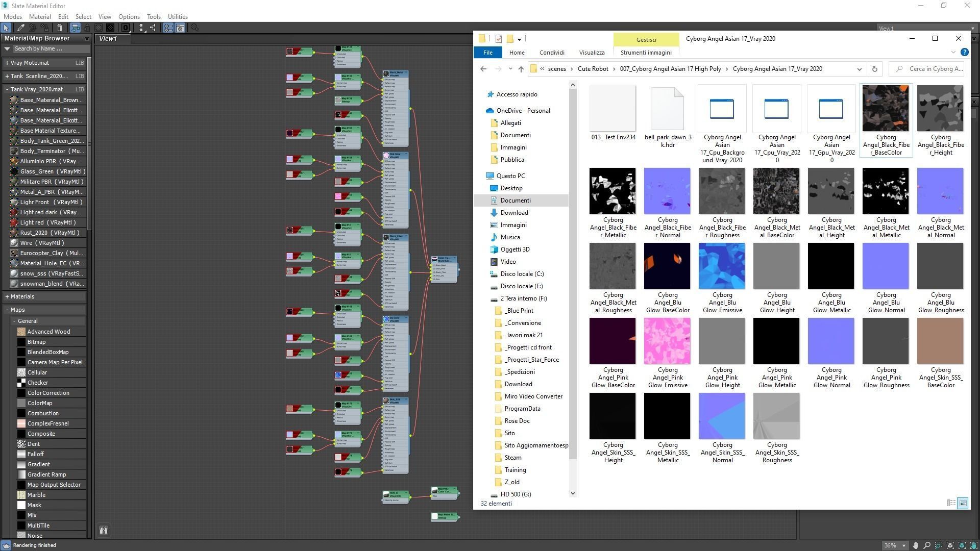This screenshot has width=980, height=551.
Task: Click Cute Robot in the address breadcrumb
Action: [x=593, y=69]
